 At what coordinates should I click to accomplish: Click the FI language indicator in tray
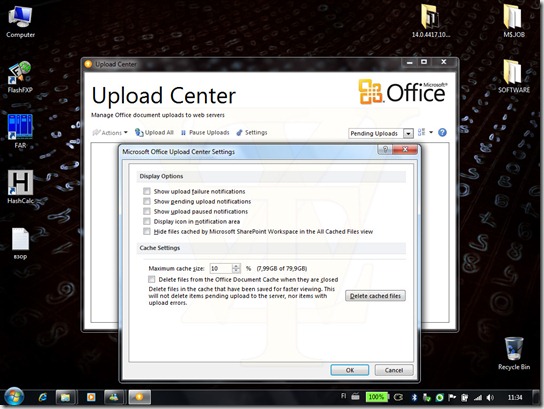343,396
